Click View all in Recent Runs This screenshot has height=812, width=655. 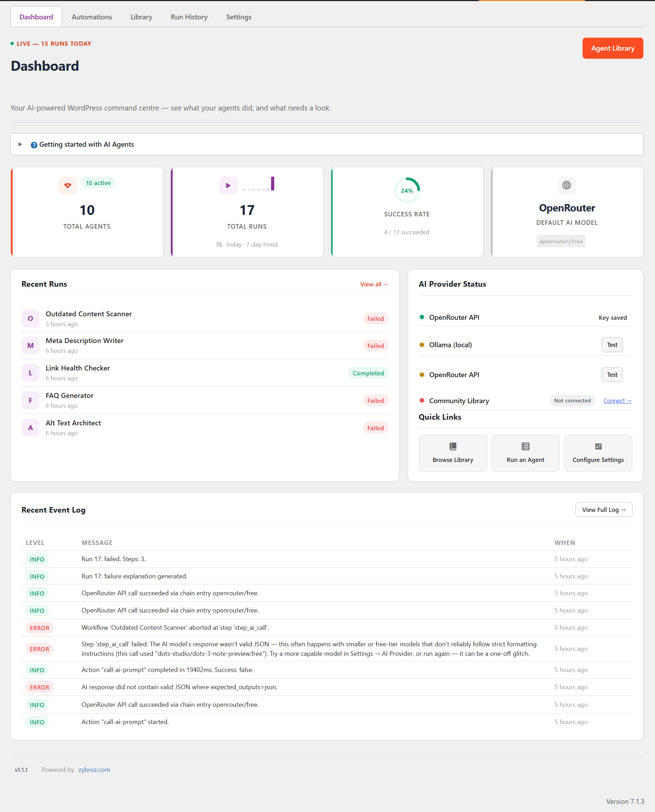374,284
